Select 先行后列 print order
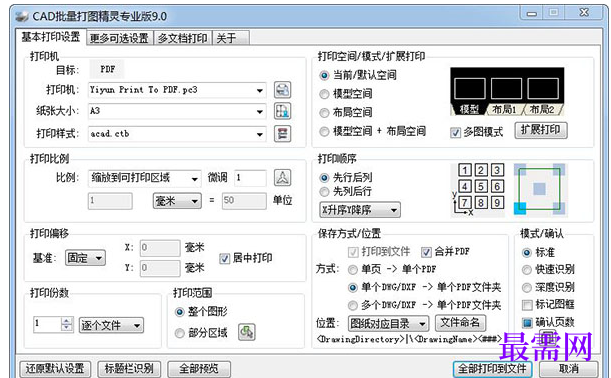Image resolution: width=611 pixels, height=378 pixels. pyautogui.click(x=324, y=178)
